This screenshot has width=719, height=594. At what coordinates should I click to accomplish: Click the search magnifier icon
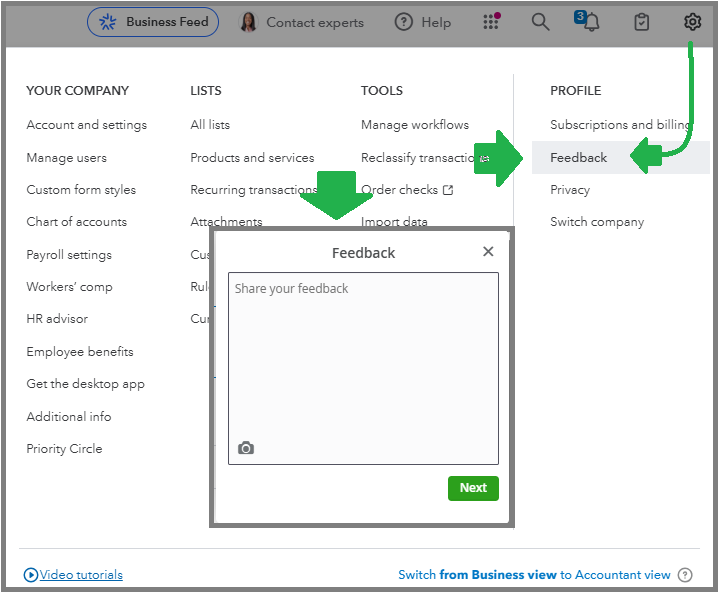coord(540,22)
